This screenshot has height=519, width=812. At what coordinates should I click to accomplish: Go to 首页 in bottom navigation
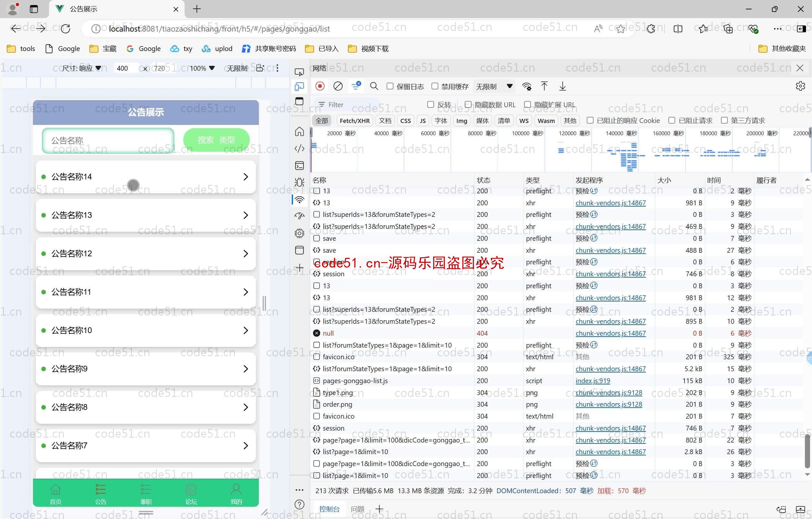coord(56,494)
